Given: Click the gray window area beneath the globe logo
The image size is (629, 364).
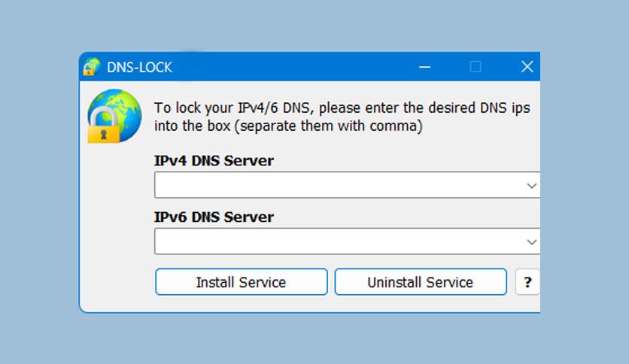Looking at the screenshot, I should [x=114, y=225].
